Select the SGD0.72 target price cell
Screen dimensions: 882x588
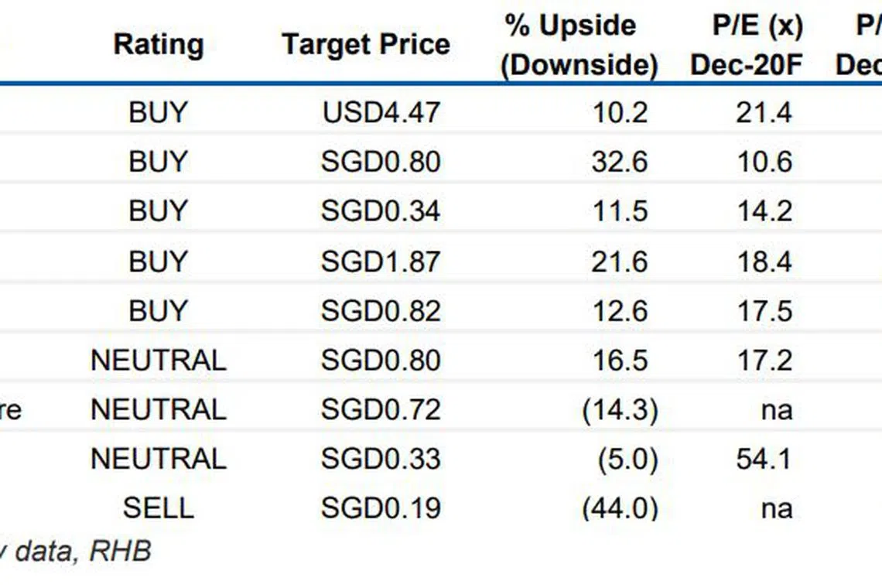[381, 410]
